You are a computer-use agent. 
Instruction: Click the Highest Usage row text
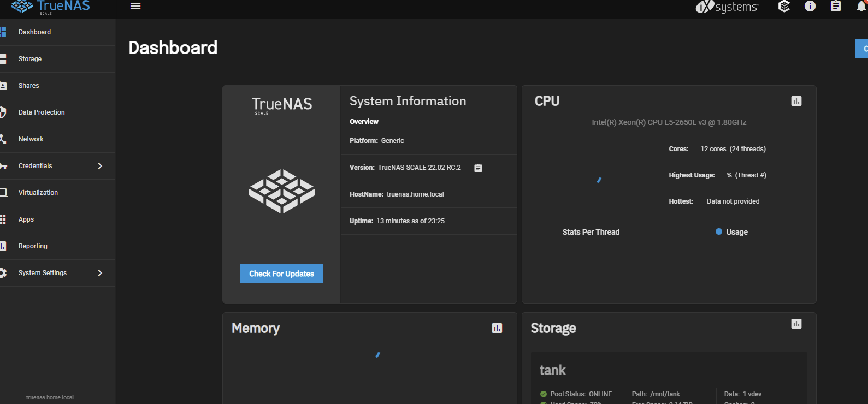(x=717, y=175)
